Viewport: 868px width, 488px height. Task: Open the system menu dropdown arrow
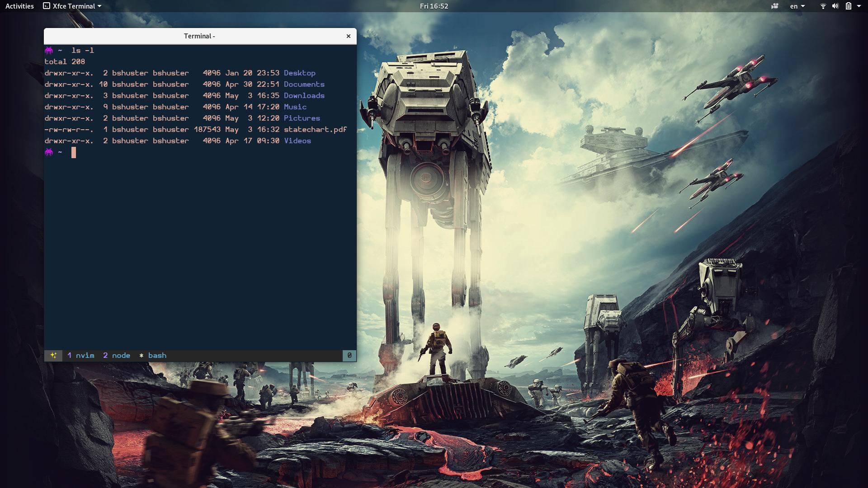click(859, 6)
